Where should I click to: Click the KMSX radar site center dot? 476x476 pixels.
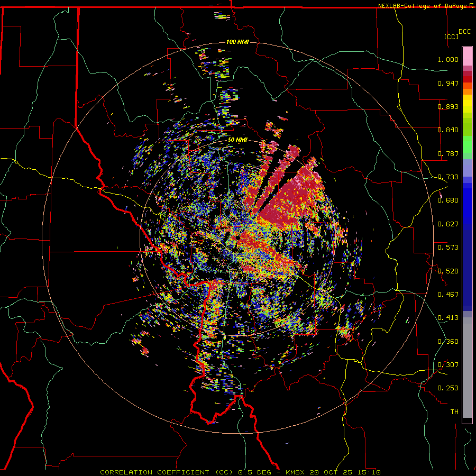pyautogui.click(x=237, y=238)
